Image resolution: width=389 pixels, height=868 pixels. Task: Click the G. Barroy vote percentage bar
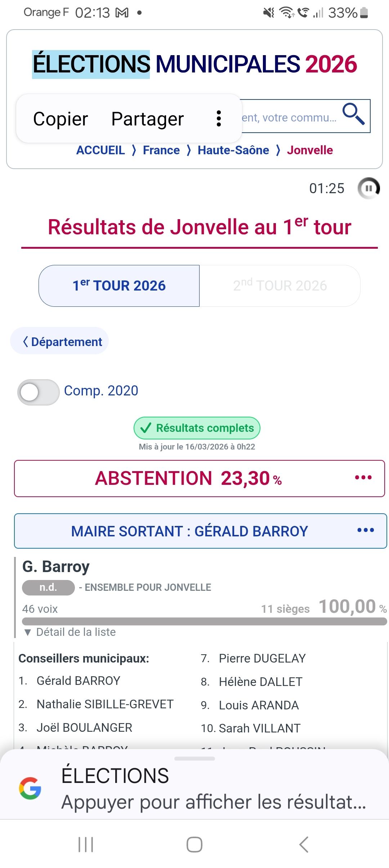click(x=204, y=621)
